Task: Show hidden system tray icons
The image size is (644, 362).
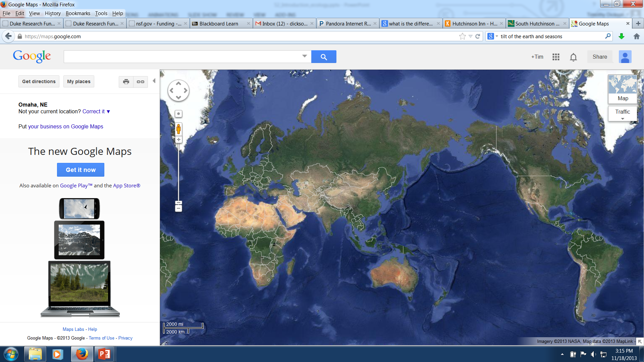Action: click(562, 354)
